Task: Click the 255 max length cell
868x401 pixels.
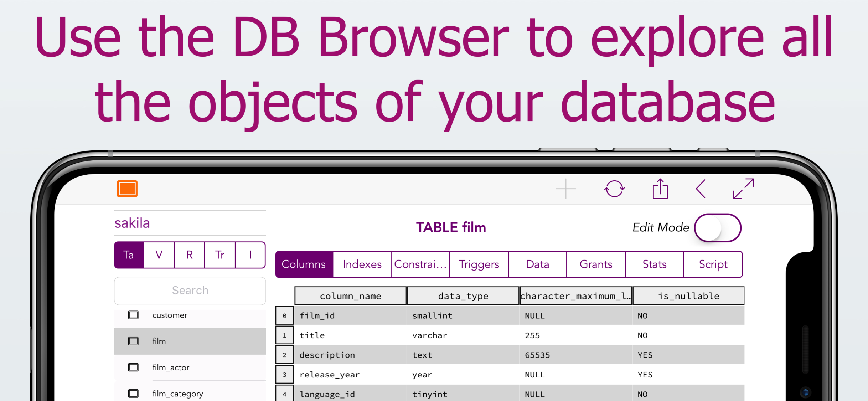Action: point(576,335)
